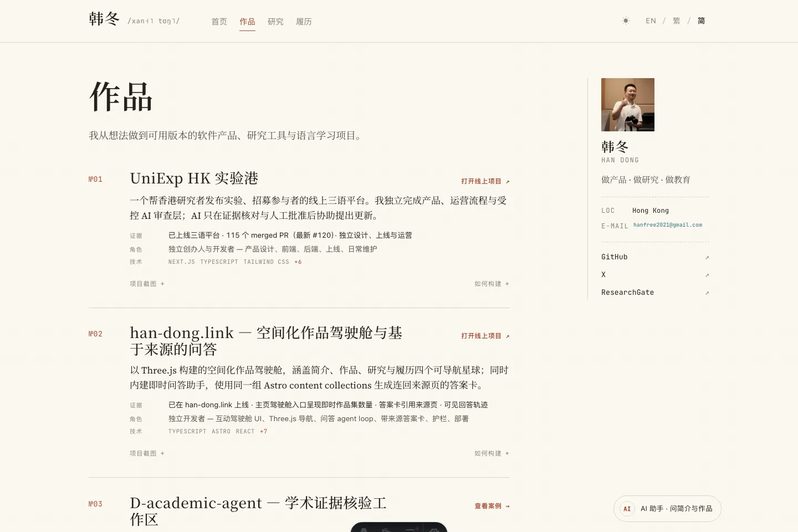The image size is (798, 532).
Task: Open the AI 助手 chat button
Action: coord(667,509)
